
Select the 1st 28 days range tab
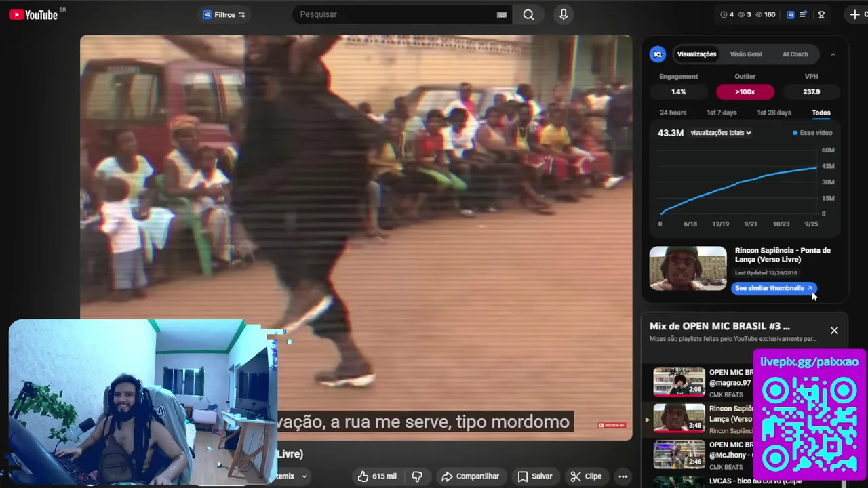click(x=774, y=113)
